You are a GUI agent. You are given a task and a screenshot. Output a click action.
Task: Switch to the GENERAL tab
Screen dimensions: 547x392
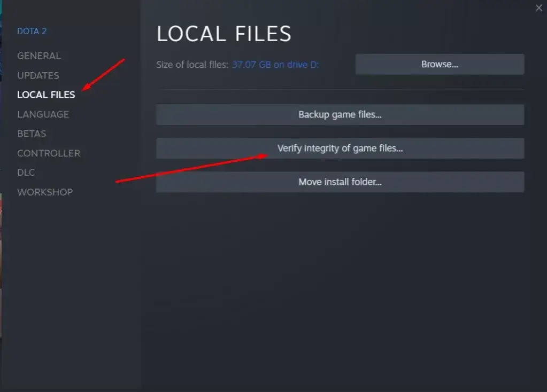click(38, 56)
